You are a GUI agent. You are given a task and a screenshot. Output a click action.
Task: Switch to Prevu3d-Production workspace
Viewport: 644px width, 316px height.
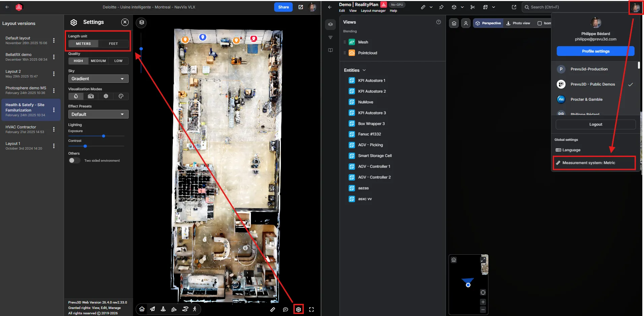coord(595,69)
